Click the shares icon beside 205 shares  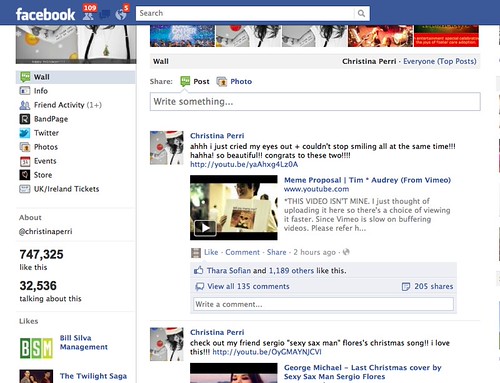[x=406, y=286]
